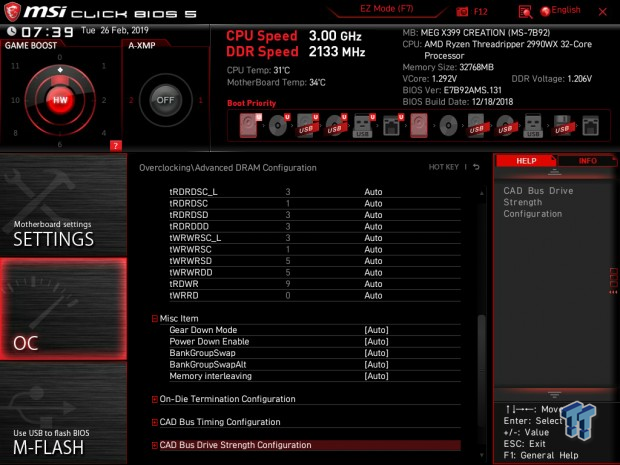Viewport: 620px width, 465px height.
Task: Select second optical disc in Boot Priority
Action: pyautogui.click(x=448, y=126)
